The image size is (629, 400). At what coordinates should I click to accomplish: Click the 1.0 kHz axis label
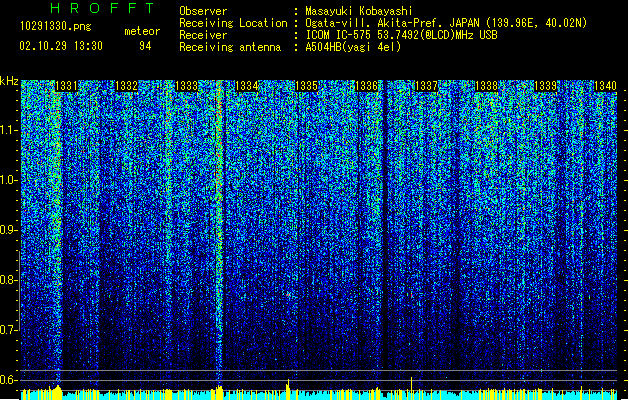(9, 180)
